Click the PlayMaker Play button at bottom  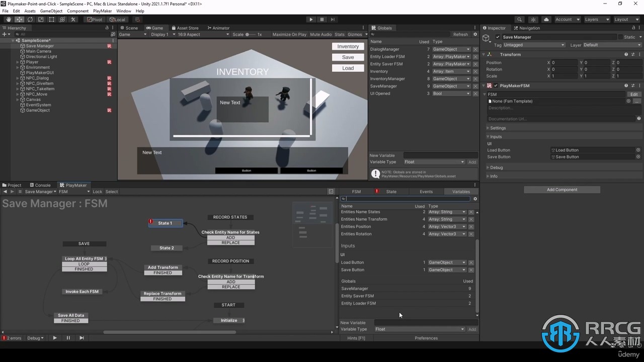pos(55,338)
